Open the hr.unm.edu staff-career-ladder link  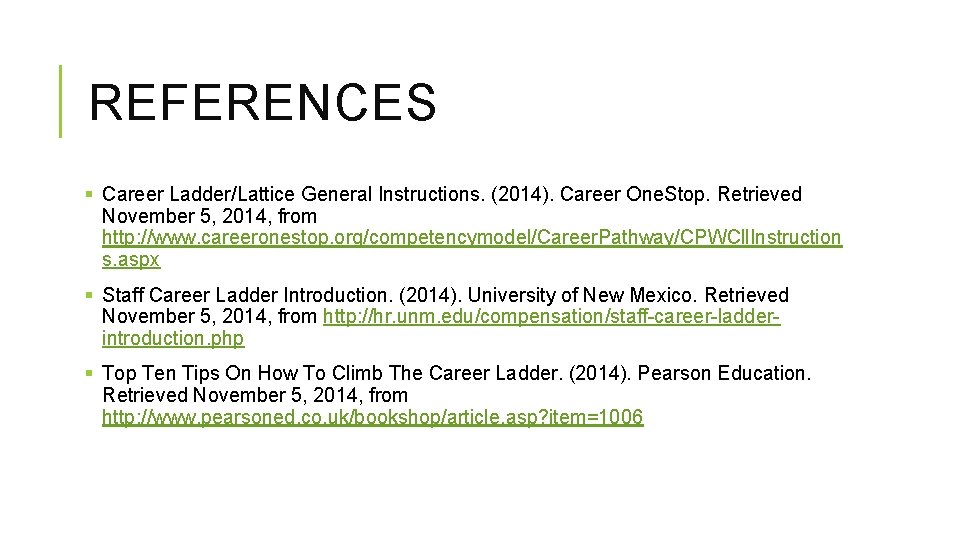click(551, 317)
